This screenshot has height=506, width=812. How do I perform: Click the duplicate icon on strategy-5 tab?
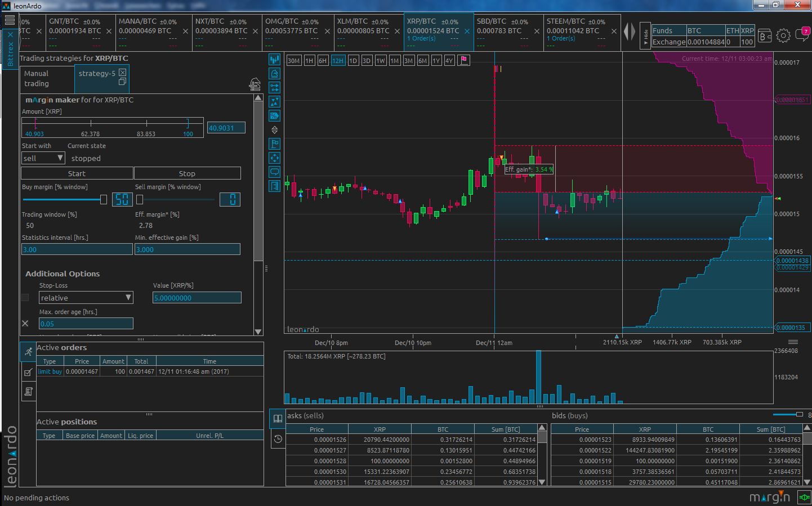click(x=122, y=82)
